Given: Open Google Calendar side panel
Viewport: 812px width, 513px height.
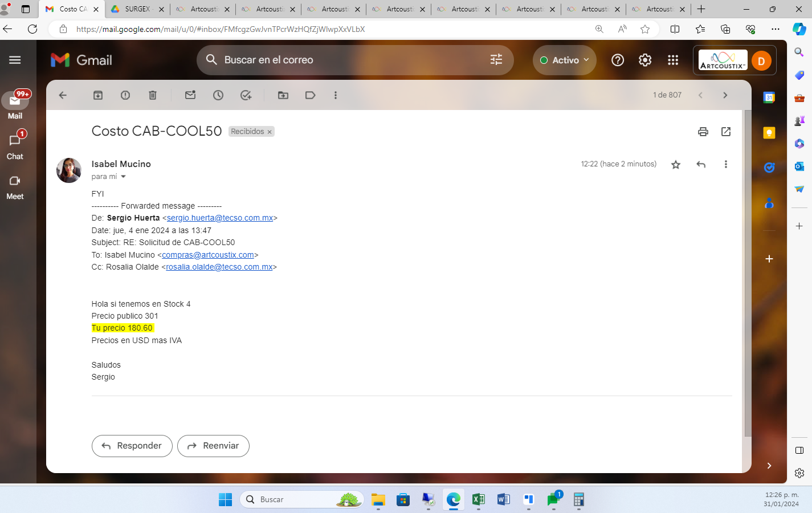Looking at the screenshot, I should (769, 97).
